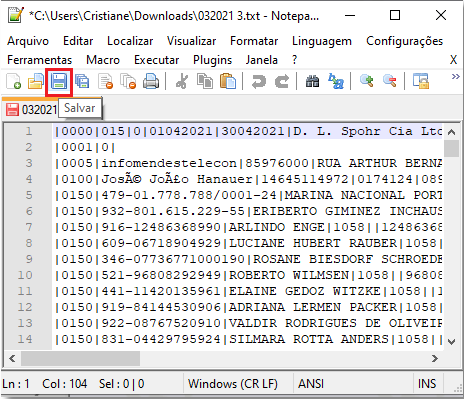Paste from clipboard toolbar icon
This screenshot has height=399, width=464.
tap(228, 81)
